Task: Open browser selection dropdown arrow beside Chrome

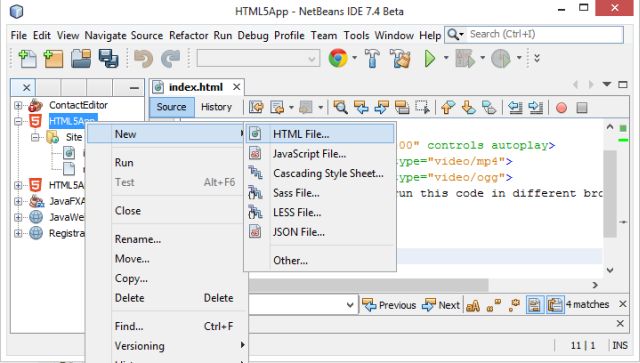Action: (x=354, y=58)
